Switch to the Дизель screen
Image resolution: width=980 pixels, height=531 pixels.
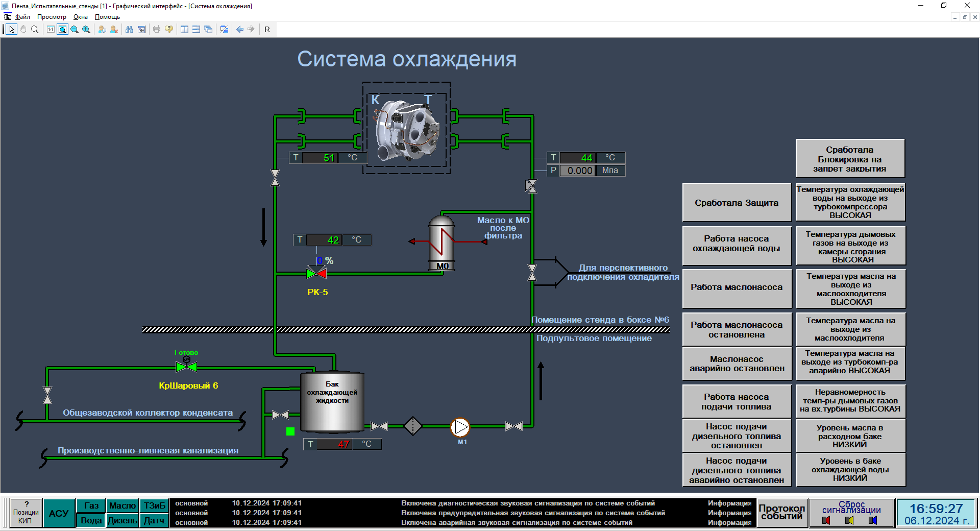coord(122,520)
